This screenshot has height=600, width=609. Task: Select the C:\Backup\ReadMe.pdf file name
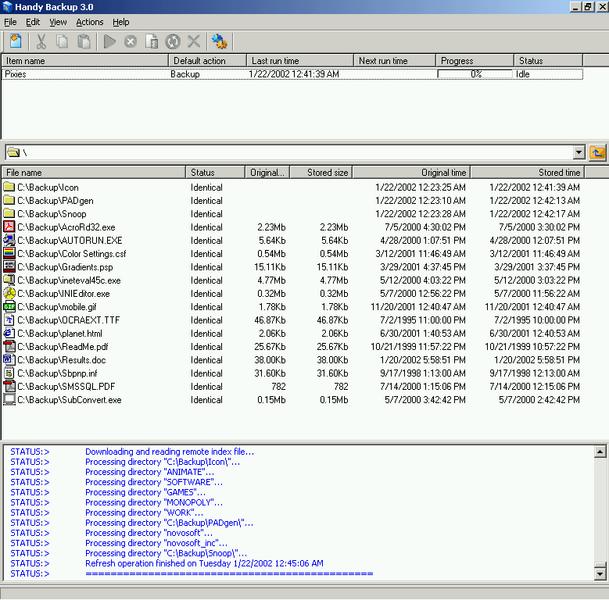click(x=63, y=346)
